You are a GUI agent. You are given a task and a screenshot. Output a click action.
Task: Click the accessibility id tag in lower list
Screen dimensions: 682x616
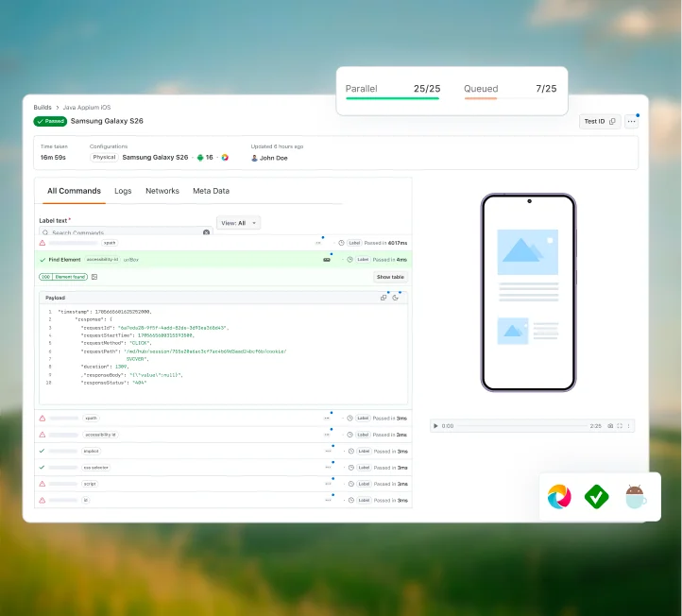[x=100, y=435]
